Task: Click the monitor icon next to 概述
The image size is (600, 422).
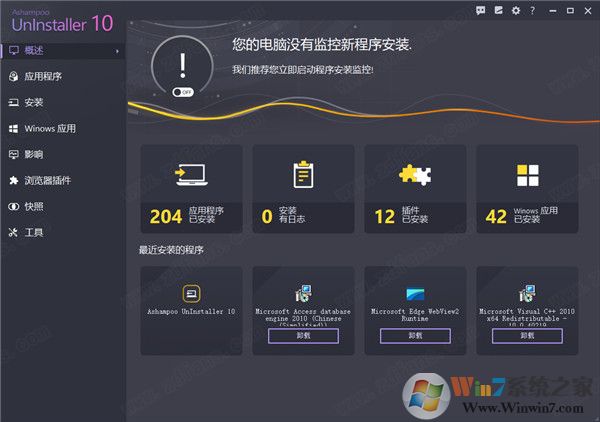Action: pyautogui.click(x=14, y=51)
